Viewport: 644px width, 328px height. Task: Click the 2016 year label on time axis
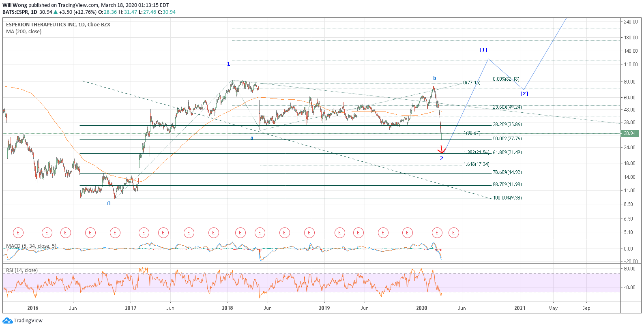[x=33, y=308]
